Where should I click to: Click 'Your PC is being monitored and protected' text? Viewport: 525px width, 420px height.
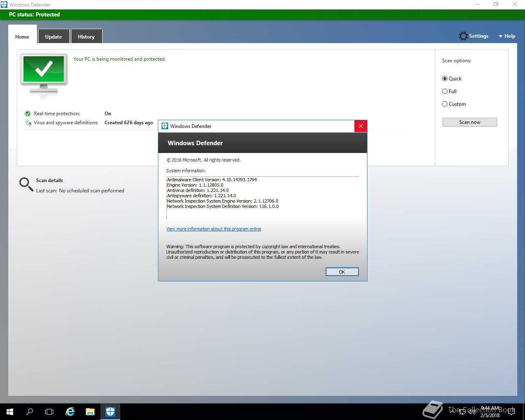[x=119, y=59]
